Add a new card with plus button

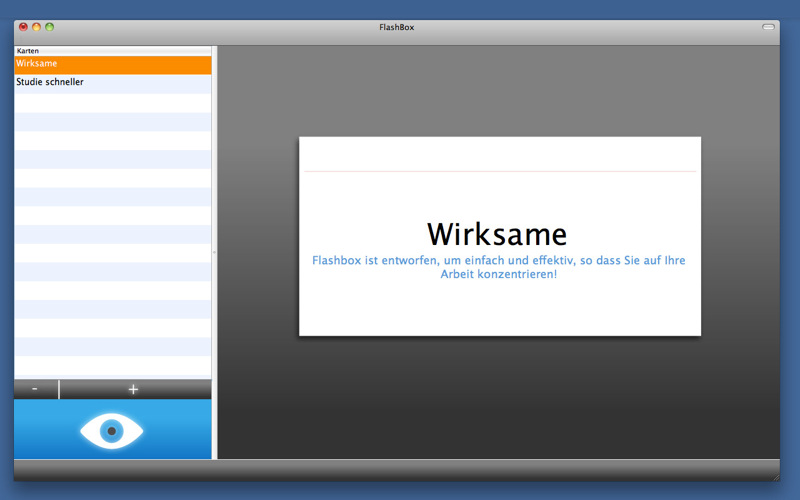pos(135,389)
